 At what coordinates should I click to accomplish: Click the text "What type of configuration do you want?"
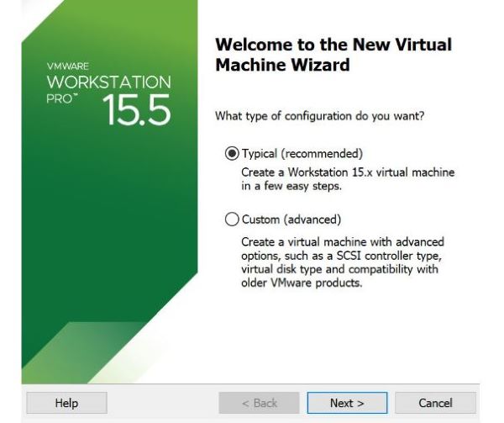click(x=320, y=116)
